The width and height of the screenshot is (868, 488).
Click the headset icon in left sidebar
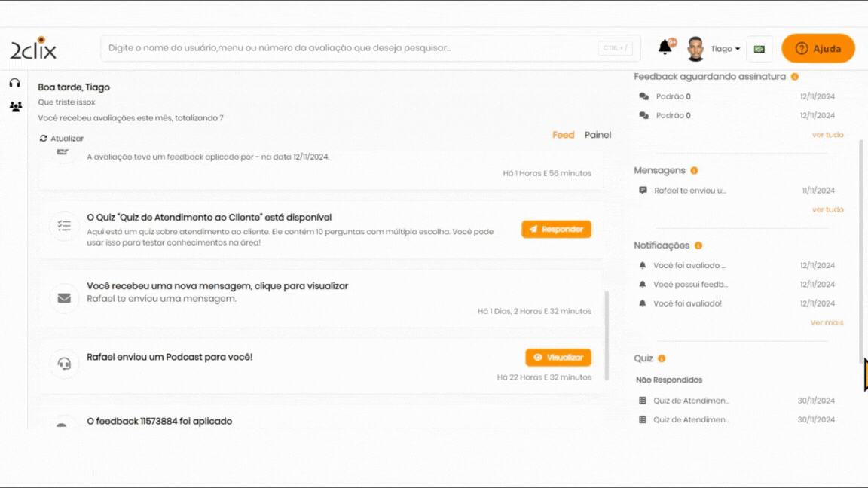(14, 83)
